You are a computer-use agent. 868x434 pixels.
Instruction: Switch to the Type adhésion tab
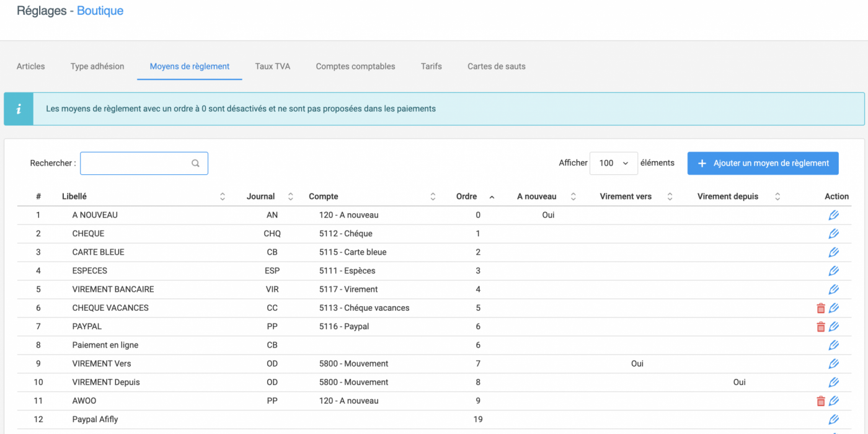(x=97, y=66)
